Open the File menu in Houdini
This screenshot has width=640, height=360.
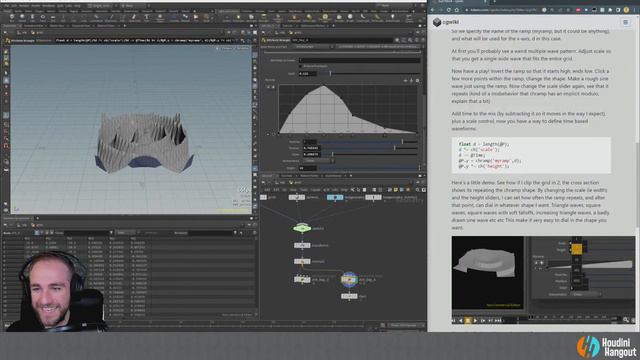7,6
